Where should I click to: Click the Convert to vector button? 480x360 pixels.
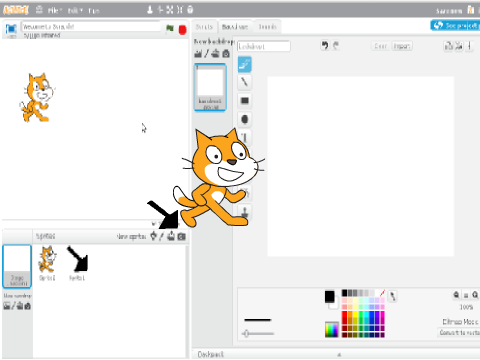coord(459,332)
